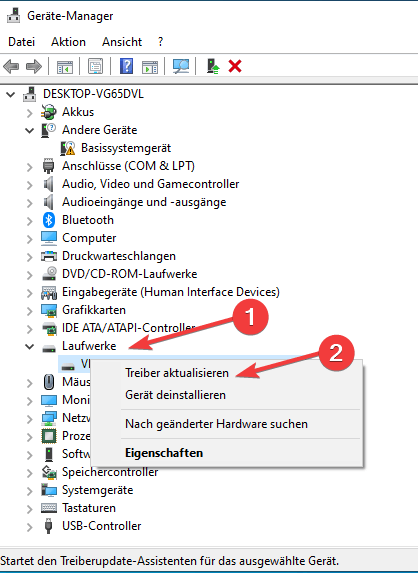The height and width of the screenshot is (573, 418).
Task: Select the Basissystemgerät entry
Action: click(126, 148)
